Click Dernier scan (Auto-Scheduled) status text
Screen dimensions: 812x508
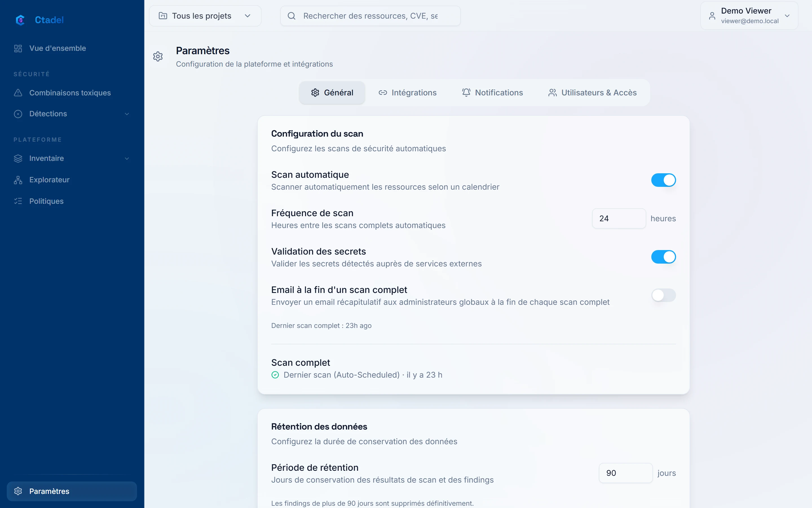pos(363,375)
